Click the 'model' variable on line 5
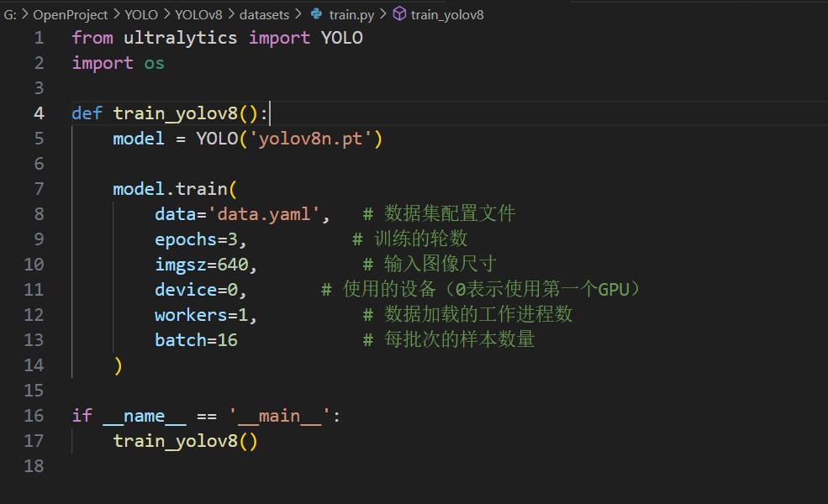This screenshot has height=504, width=828. (139, 139)
